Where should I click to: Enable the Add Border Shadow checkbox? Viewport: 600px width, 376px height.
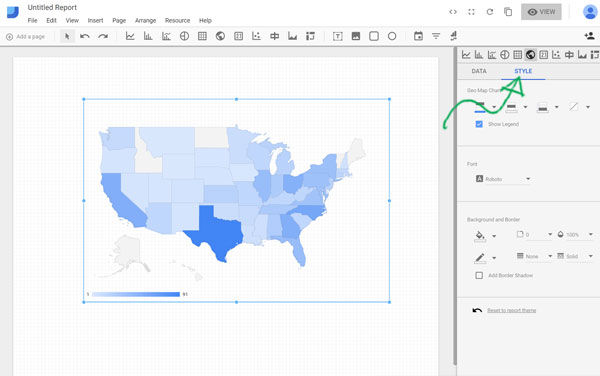point(479,275)
